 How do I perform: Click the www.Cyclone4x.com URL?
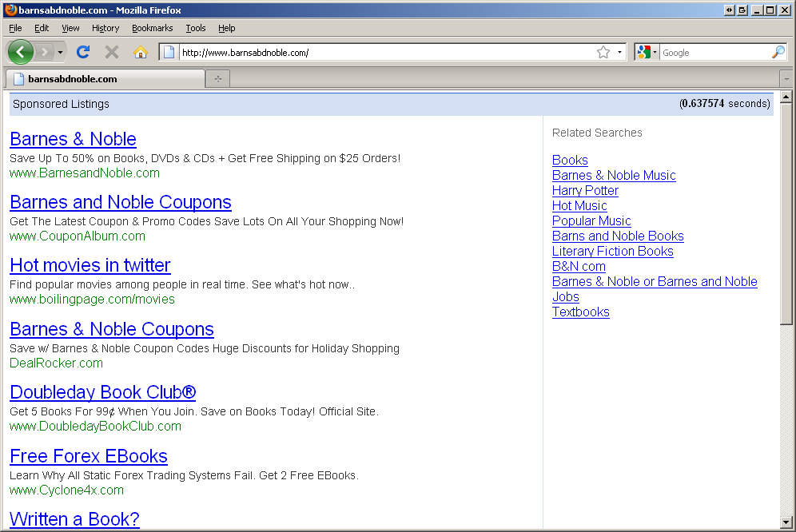[66, 490]
